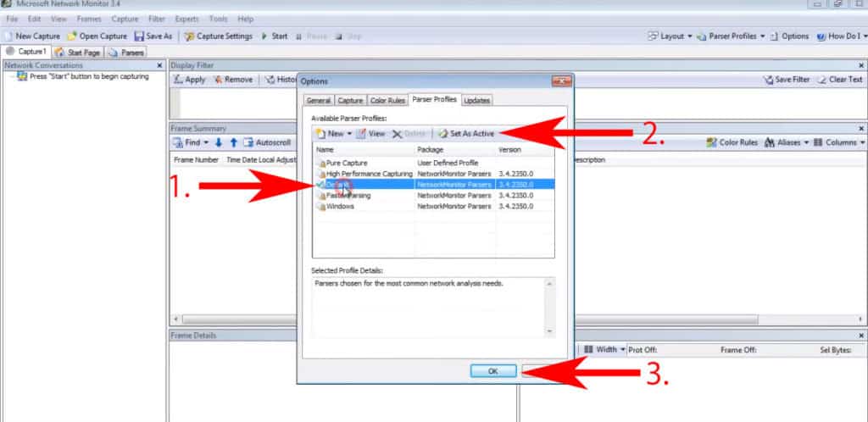The width and height of the screenshot is (868, 422).
Task: Confirm the Options dialog with OK
Action: click(493, 371)
